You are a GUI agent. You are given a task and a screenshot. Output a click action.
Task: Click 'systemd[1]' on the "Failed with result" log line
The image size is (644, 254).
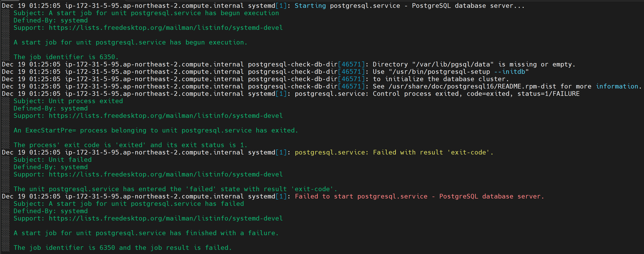[x=267, y=152]
